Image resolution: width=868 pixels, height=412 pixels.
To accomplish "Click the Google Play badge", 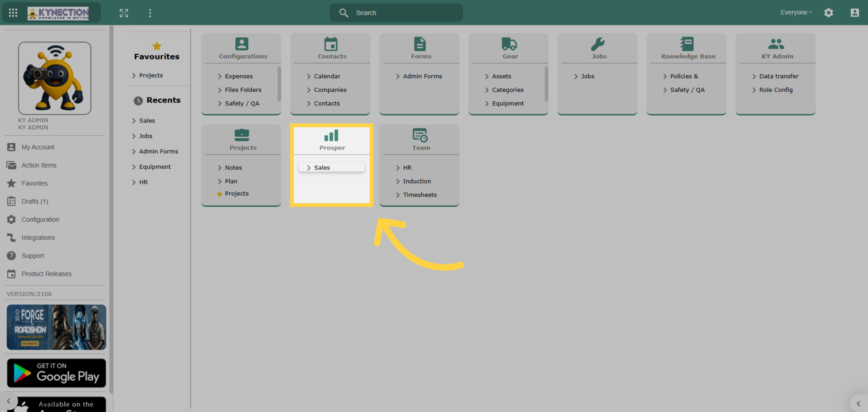I will point(56,373).
